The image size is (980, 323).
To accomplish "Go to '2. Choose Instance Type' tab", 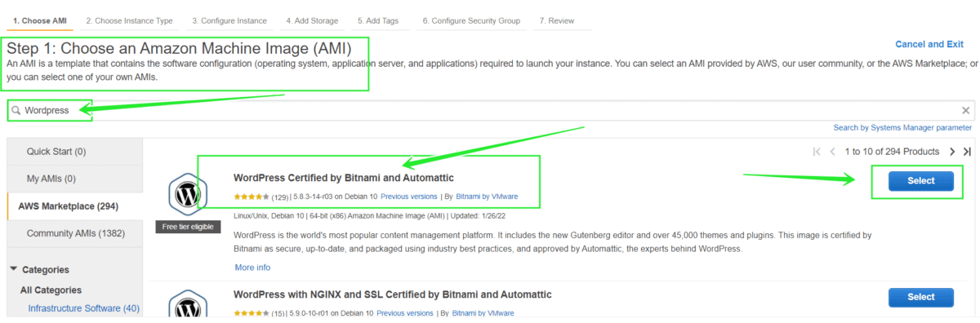I will (x=129, y=20).
